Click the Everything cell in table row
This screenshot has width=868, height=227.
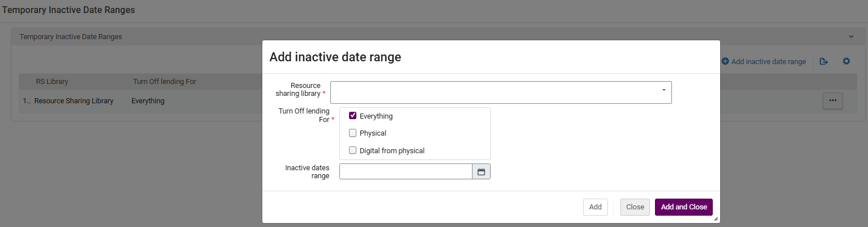148,101
